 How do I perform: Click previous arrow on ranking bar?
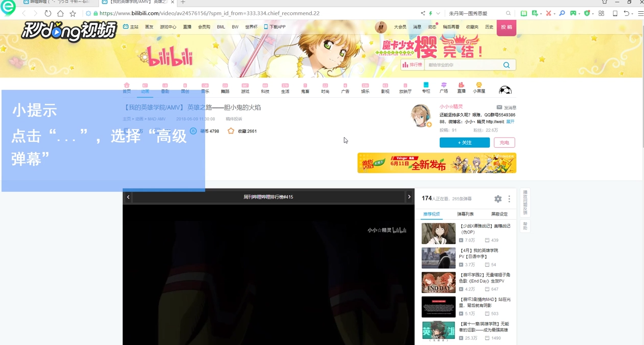coord(128,197)
